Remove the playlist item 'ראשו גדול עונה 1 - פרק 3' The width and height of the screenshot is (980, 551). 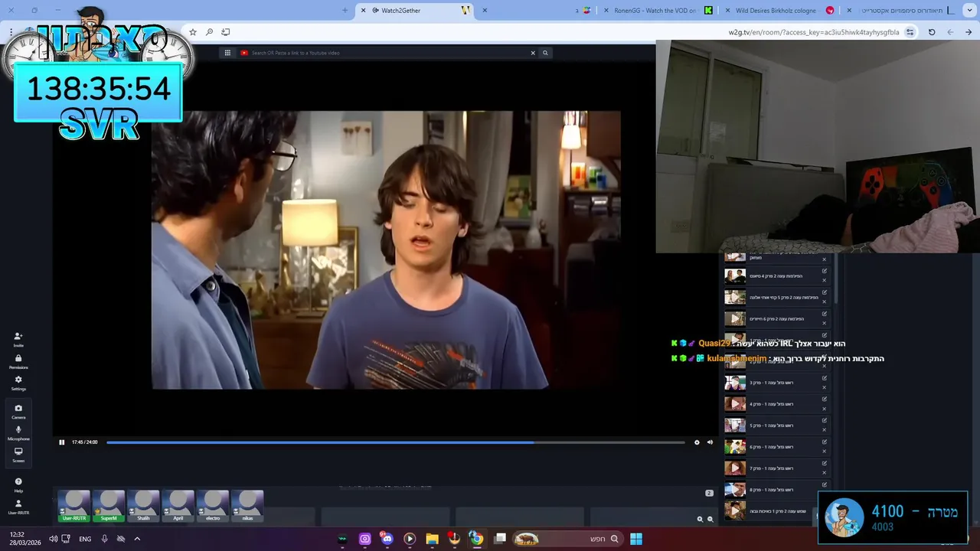click(x=825, y=387)
